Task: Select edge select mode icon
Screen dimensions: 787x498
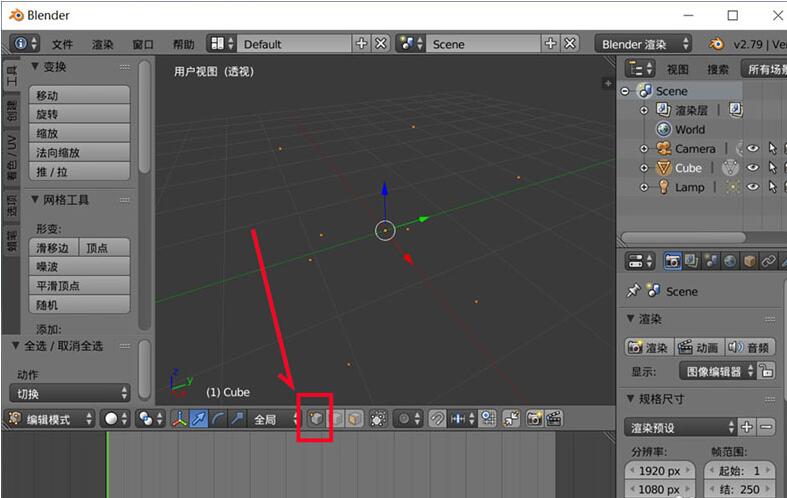Action: click(x=337, y=418)
